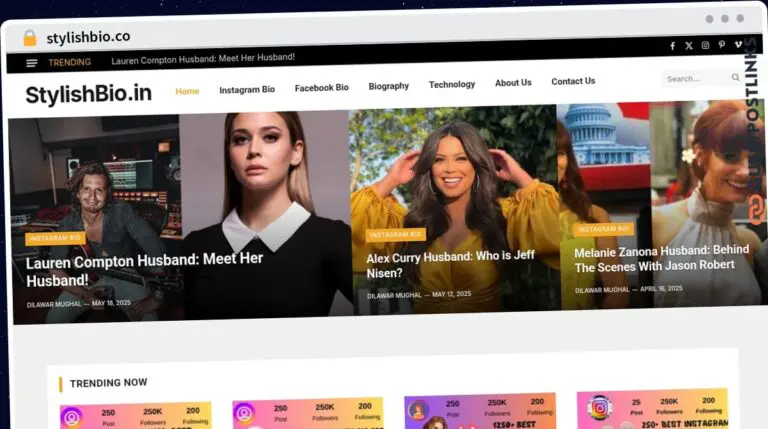This screenshot has height=429, width=768.
Task: Open the Instagram social icon
Action: (x=705, y=45)
